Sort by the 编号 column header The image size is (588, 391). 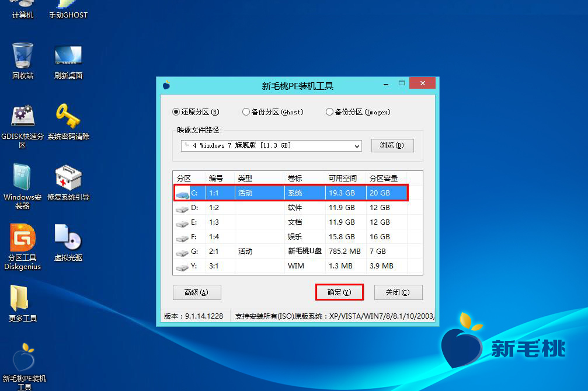point(220,178)
